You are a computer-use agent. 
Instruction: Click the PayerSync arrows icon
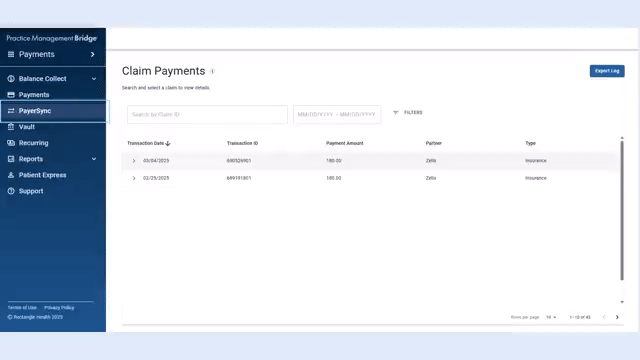(x=11, y=111)
